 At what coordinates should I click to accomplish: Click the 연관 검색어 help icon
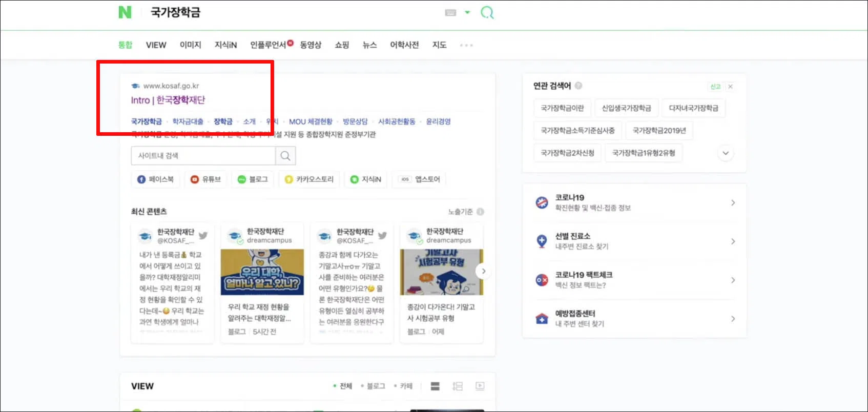tap(578, 86)
